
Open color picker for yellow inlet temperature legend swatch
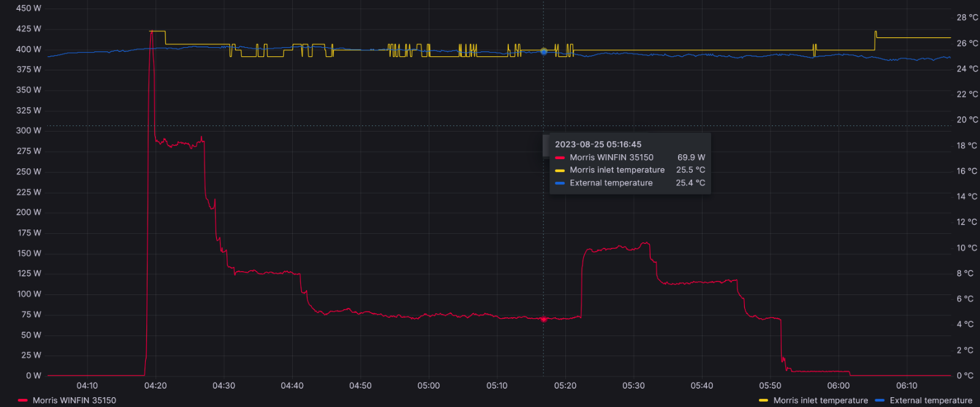763,400
